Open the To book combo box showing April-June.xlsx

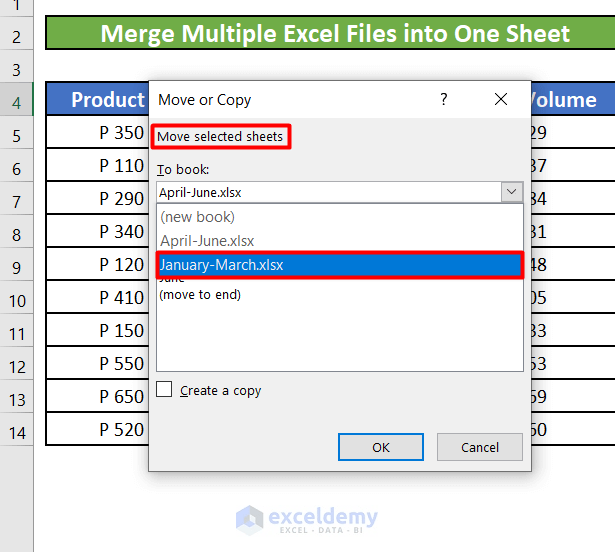[x=340, y=192]
